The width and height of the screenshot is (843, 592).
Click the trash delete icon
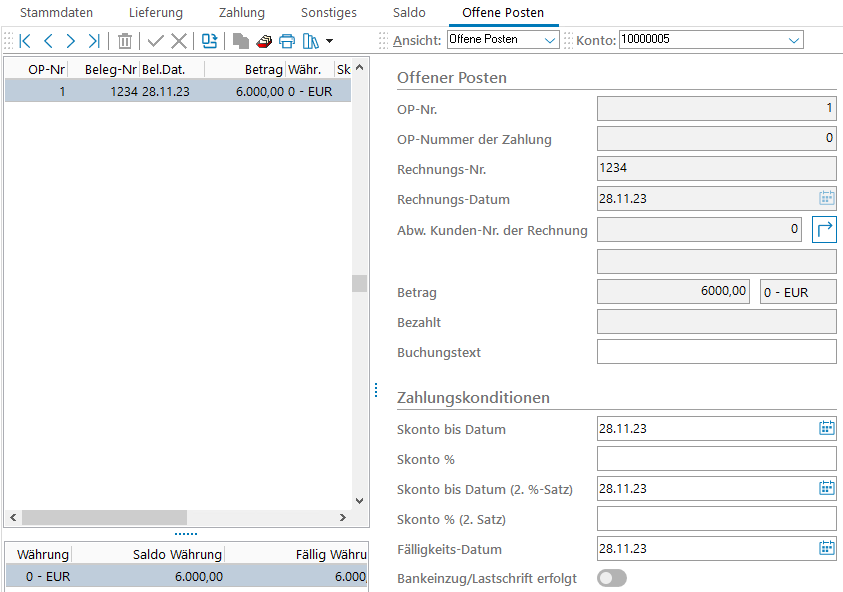pyautogui.click(x=125, y=41)
